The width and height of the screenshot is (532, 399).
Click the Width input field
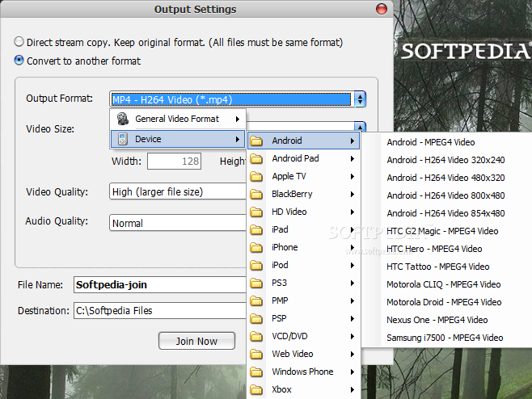pos(174,161)
